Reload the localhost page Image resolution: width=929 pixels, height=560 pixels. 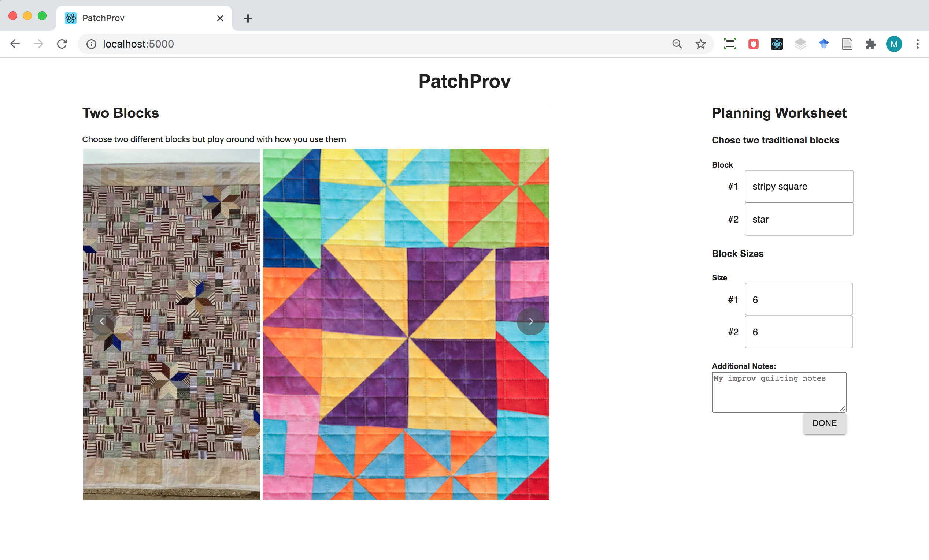62,44
